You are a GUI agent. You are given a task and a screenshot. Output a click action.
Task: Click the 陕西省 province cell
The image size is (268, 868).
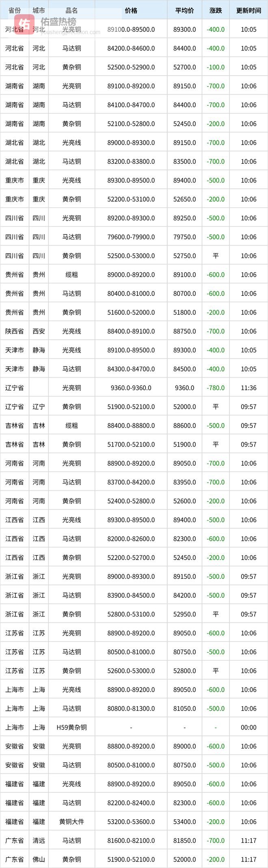coord(15,331)
